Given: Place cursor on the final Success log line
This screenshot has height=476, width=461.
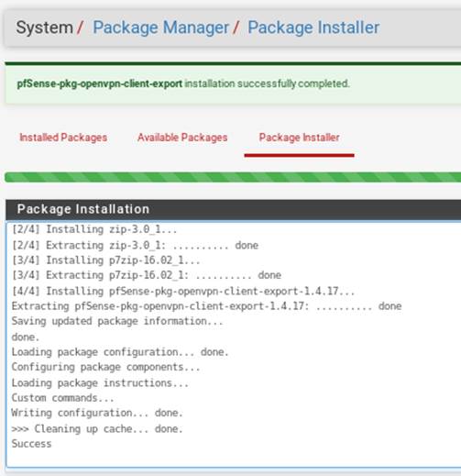Looking at the screenshot, I should (31, 444).
